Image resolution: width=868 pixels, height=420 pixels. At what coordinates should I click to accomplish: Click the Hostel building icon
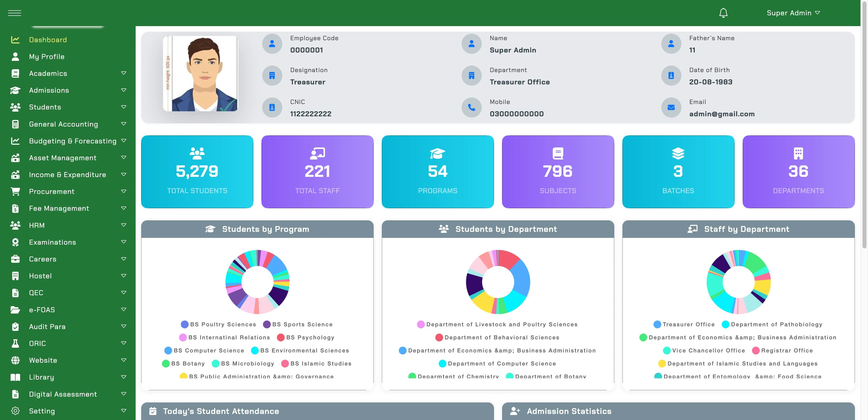pyautogui.click(x=15, y=276)
